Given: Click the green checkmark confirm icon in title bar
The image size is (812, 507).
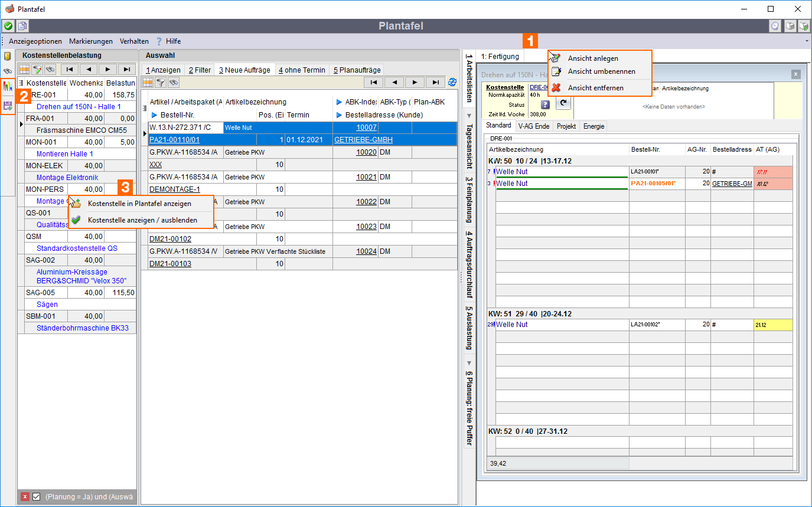Looking at the screenshot, I should pyautogui.click(x=8, y=26).
